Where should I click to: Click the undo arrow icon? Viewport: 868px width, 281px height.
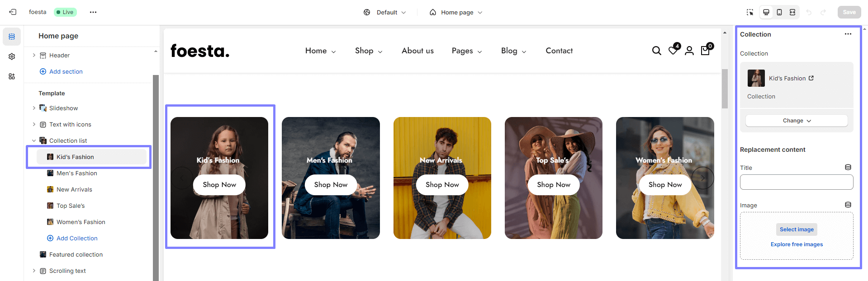point(809,12)
